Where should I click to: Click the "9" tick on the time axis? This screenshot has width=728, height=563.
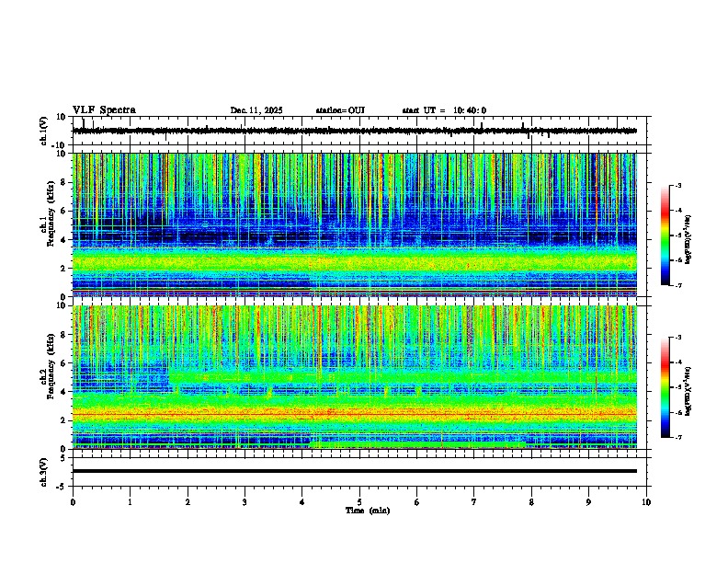click(x=588, y=502)
